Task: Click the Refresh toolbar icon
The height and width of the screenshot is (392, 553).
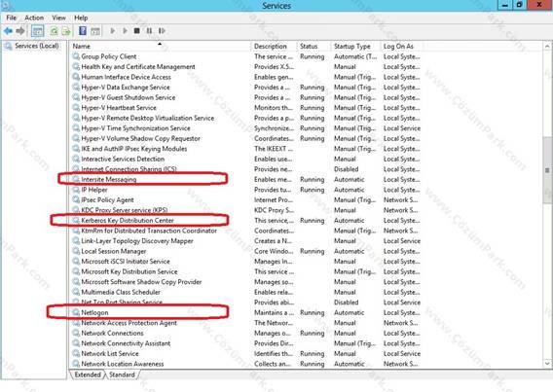Action: (x=54, y=31)
